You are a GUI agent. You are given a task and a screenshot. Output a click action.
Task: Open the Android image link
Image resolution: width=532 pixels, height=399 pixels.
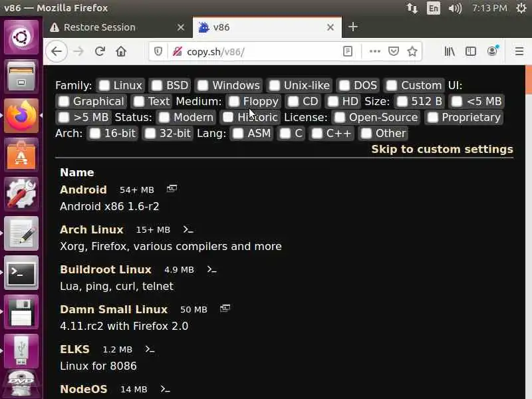84,190
